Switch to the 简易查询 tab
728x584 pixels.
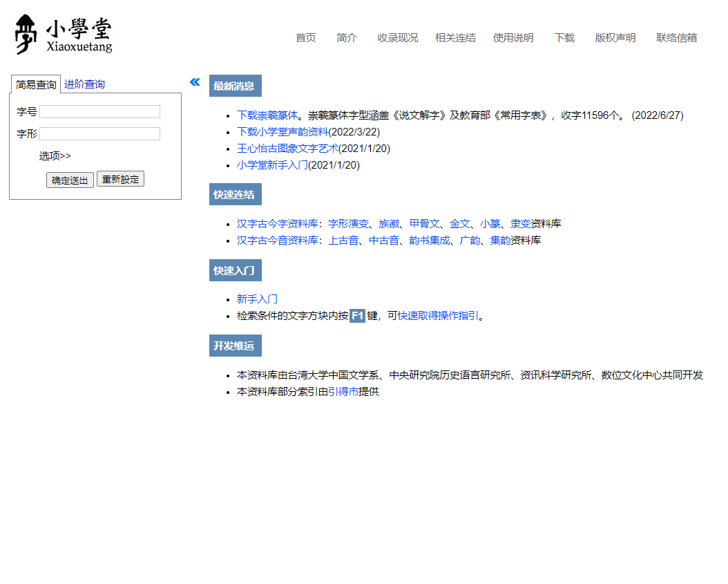tap(36, 84)
